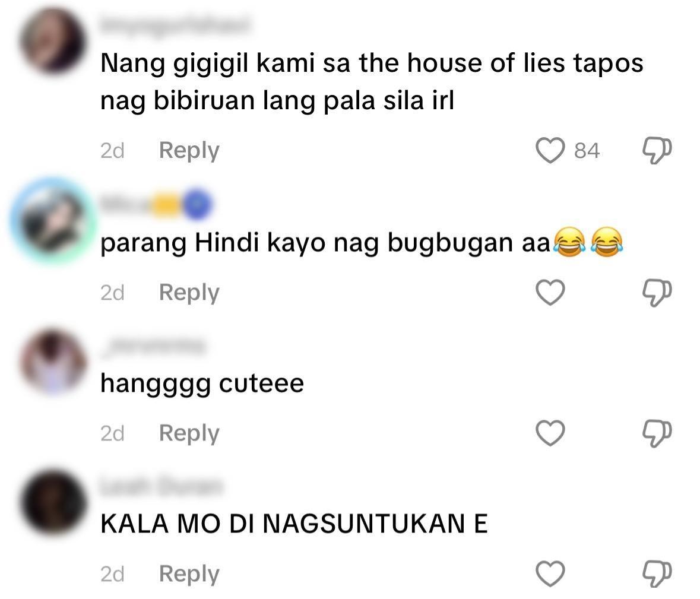Dislike the "hangggg cuteee" comment
This screenshot has height=599, width=700.
pyautogui.click(x=657, y=434)
